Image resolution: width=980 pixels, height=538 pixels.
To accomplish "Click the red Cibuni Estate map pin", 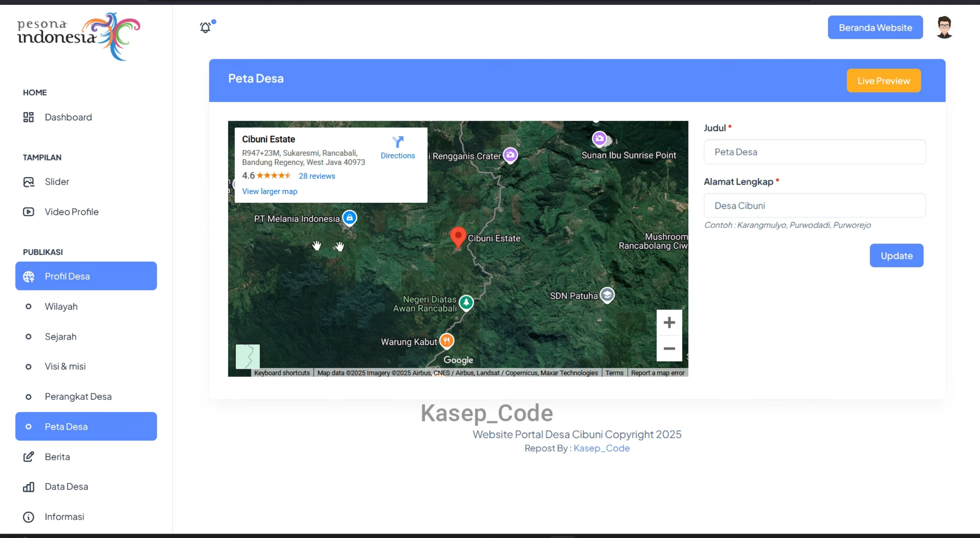I will (x=458, y=238).
